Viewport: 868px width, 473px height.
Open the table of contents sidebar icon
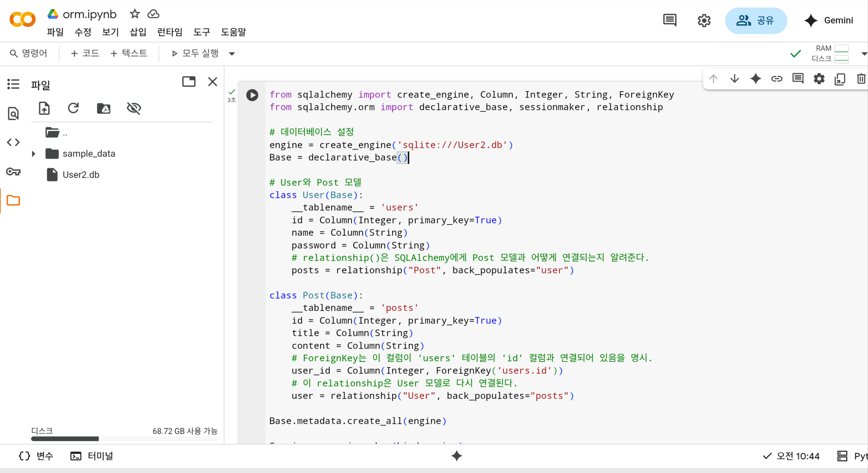[x=13, y=84]
